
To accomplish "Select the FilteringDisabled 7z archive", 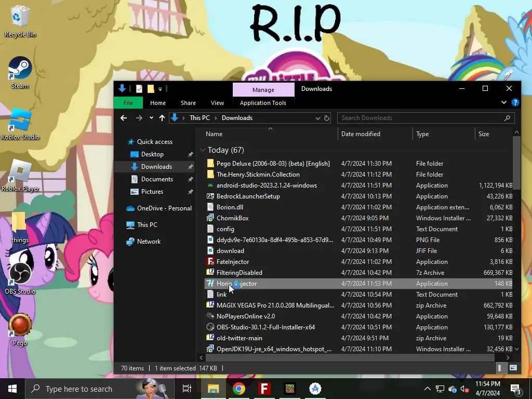I will pyautogui.click(x=358, y=272).
